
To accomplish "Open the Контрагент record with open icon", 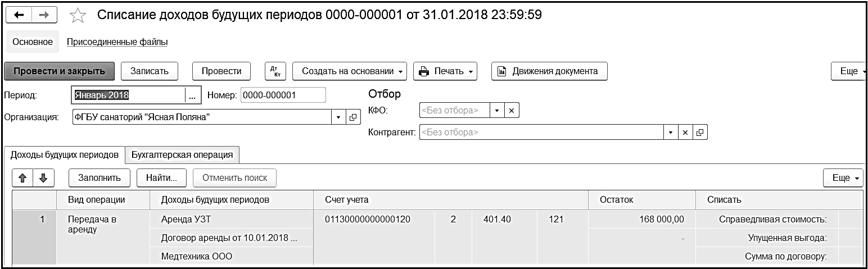I will click(700, 133).
